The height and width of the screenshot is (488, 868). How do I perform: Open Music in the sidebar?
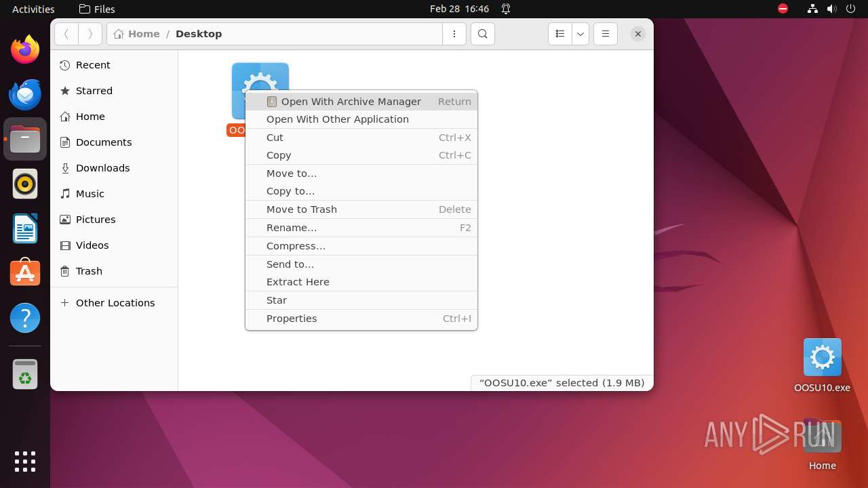(114, 194)
